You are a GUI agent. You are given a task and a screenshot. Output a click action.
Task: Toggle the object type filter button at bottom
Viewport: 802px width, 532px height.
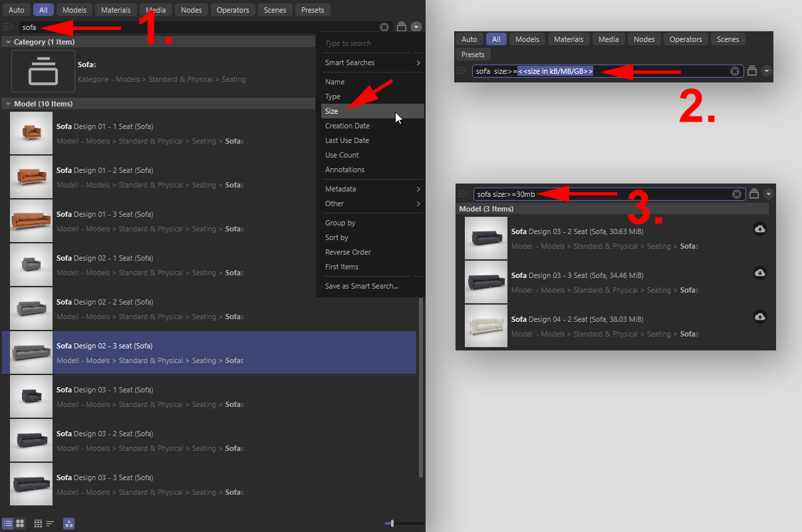(68, 524)
